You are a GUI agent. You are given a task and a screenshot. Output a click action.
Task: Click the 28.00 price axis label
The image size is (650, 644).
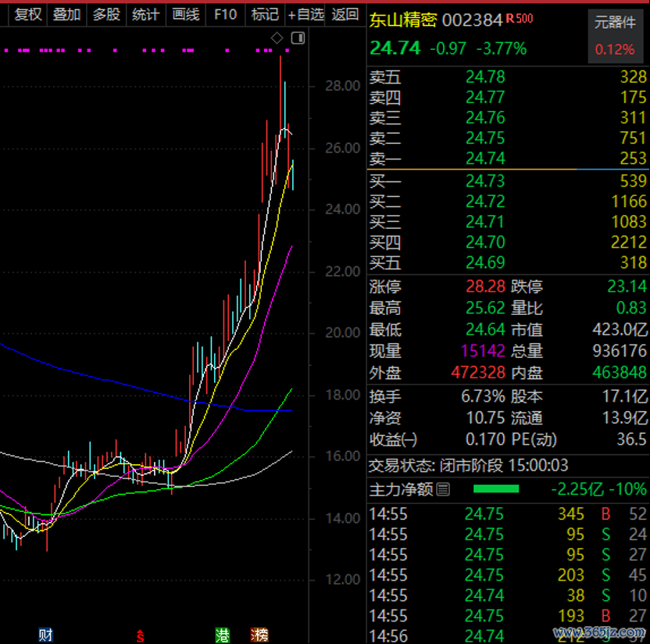point(342,86)
